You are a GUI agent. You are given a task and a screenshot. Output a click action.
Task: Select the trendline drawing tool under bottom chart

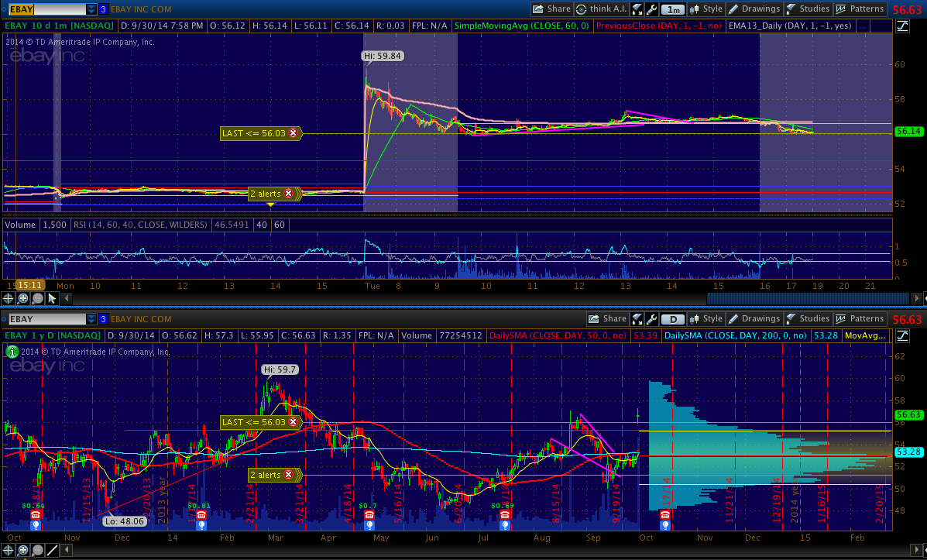pyautogui.click(x=52, y=550)
